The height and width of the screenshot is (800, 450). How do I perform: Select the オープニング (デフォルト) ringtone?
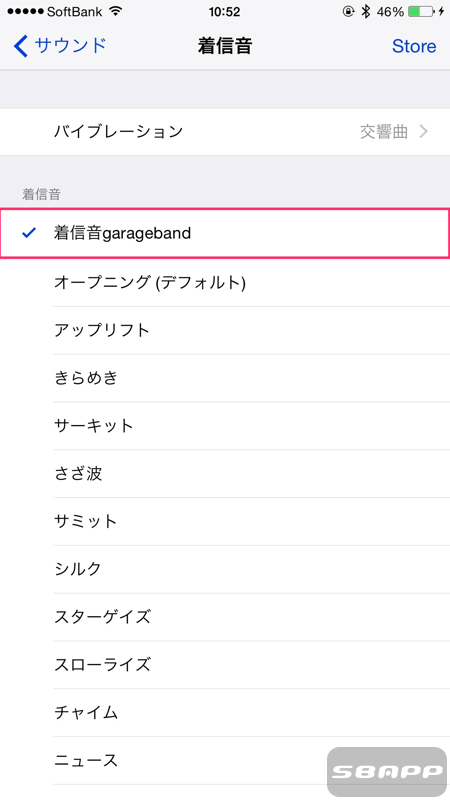coord(225,282)
